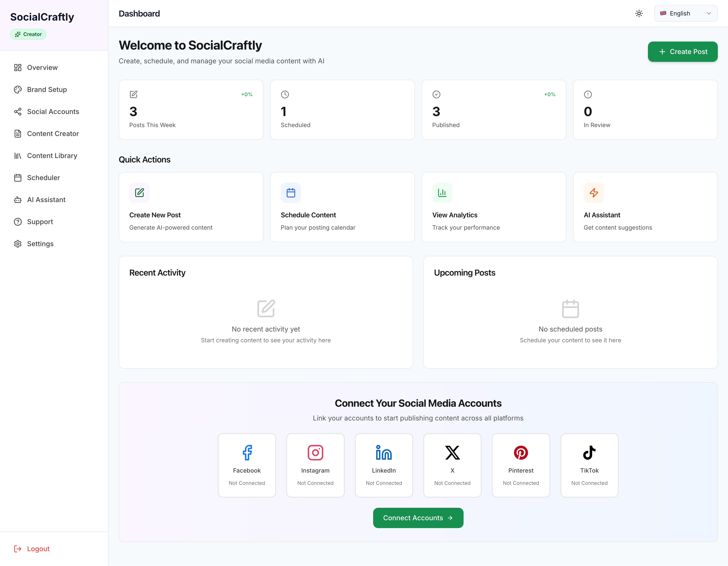Click the View Analytics chart icon
Viewport: 728px width, 566px height.
tap(442, 193)
